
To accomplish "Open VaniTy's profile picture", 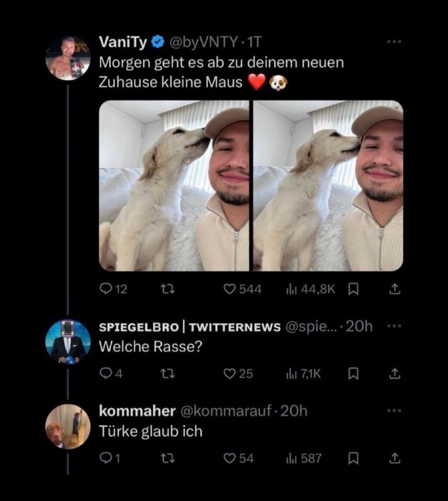I will (68, 58).
